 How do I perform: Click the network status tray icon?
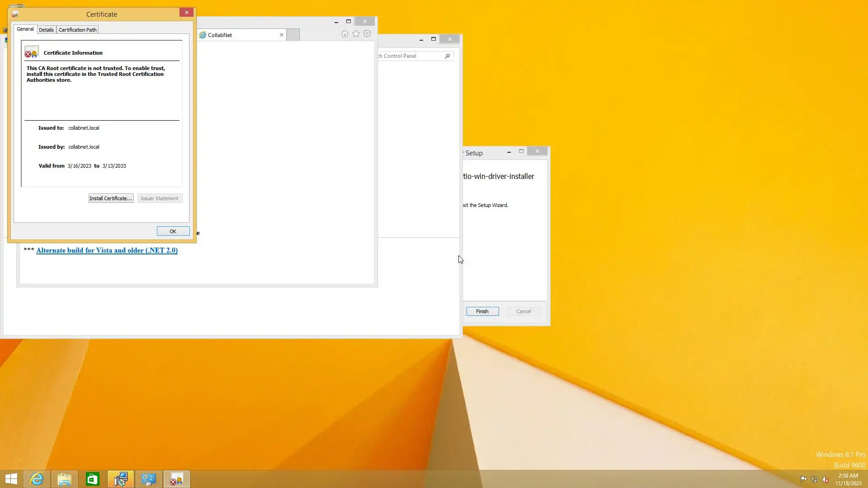tap(814, 479)
